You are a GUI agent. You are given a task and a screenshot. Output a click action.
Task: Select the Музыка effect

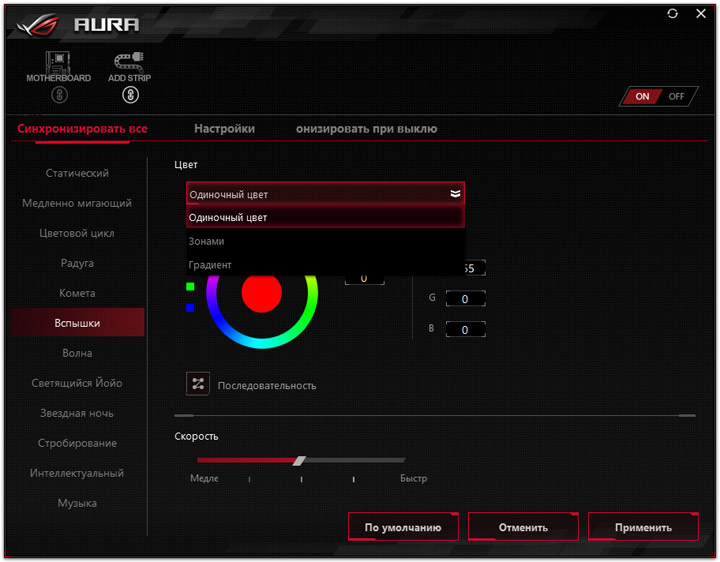click(x=77, y=503)
